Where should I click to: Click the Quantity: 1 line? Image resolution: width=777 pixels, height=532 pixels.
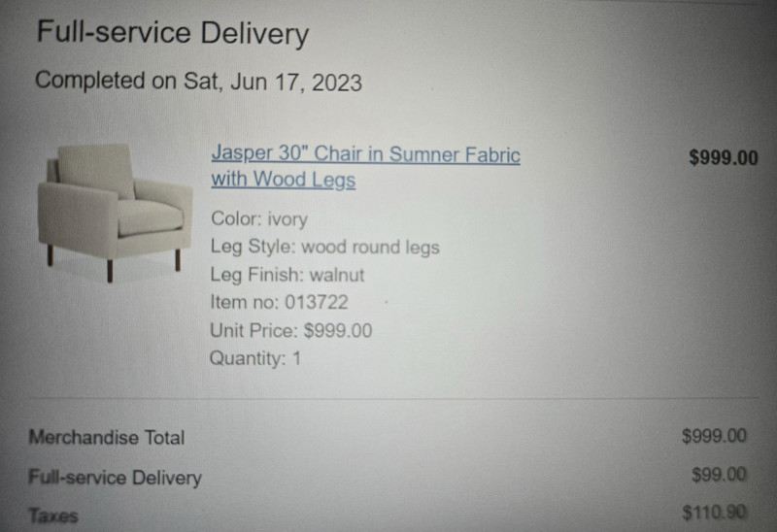point(255,358)
